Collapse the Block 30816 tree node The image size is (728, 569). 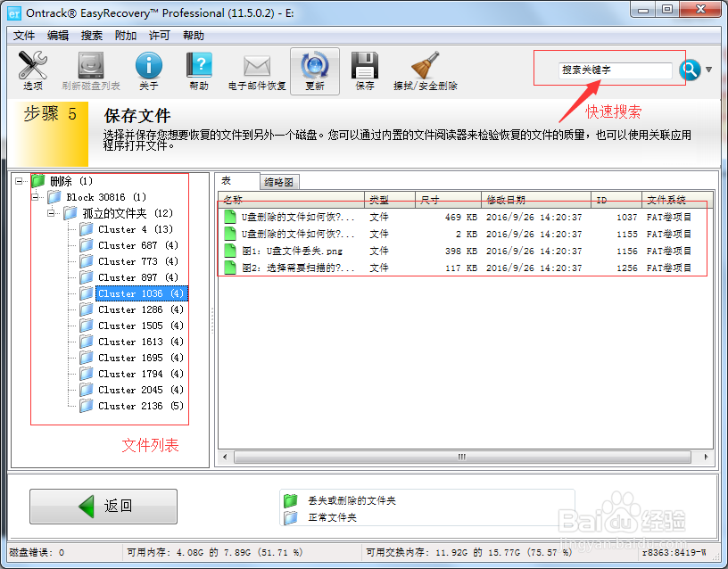click(x=36, y=197)
